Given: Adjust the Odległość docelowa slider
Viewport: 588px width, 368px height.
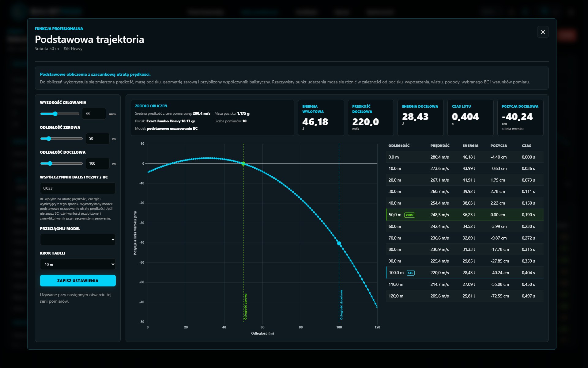Looking at the screenshot, I should click(x=61, y=163).
